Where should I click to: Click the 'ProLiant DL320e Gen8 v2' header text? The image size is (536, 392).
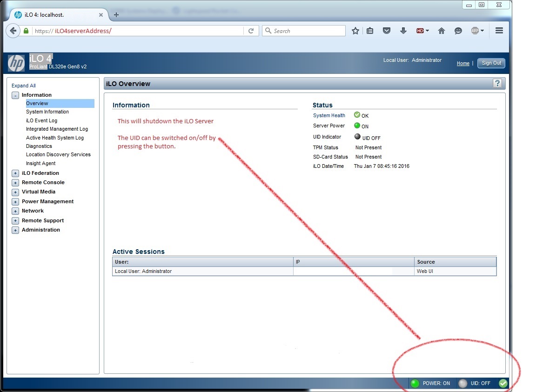tap(58, 66)
